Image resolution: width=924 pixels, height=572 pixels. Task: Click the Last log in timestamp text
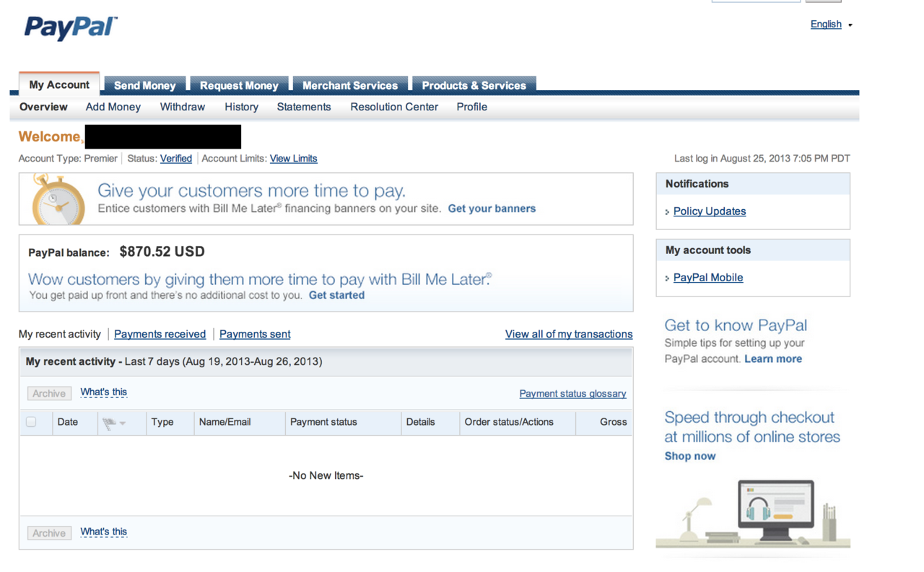tap(762, 159)
